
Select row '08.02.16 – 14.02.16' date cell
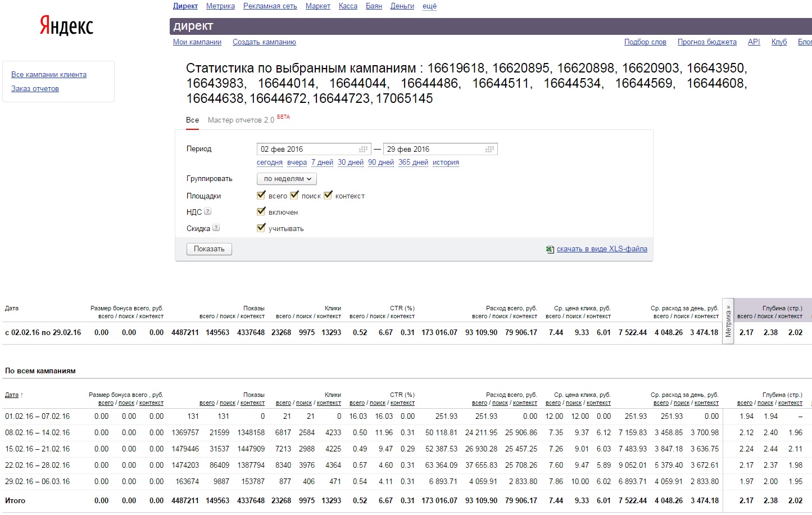[38, 433]
